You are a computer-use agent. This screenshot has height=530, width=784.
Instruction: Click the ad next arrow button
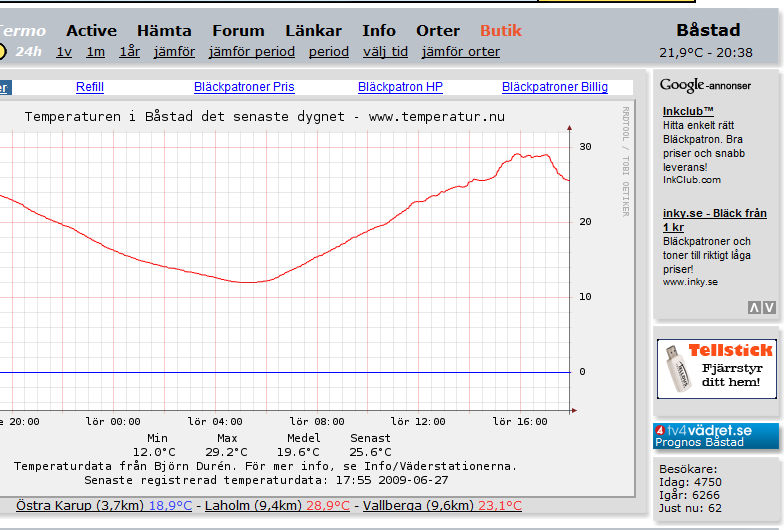coord(769,308)
